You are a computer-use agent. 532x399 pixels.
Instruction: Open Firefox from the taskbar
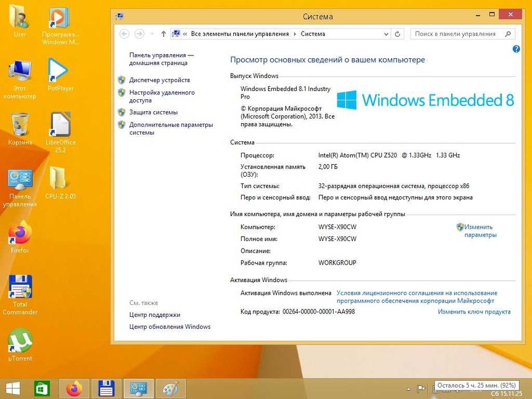(x=74, y=389)
